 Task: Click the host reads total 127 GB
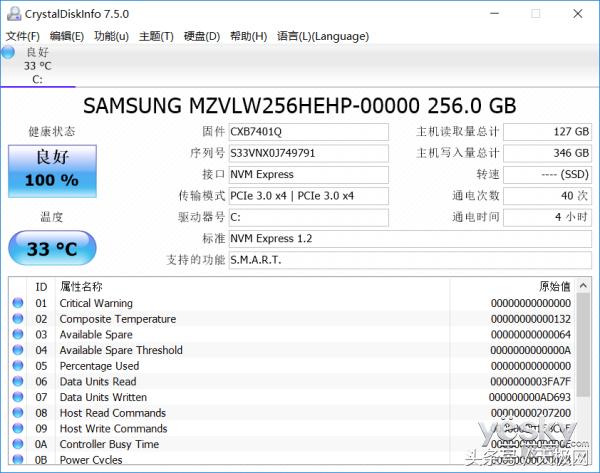click(x=548, y=132)
